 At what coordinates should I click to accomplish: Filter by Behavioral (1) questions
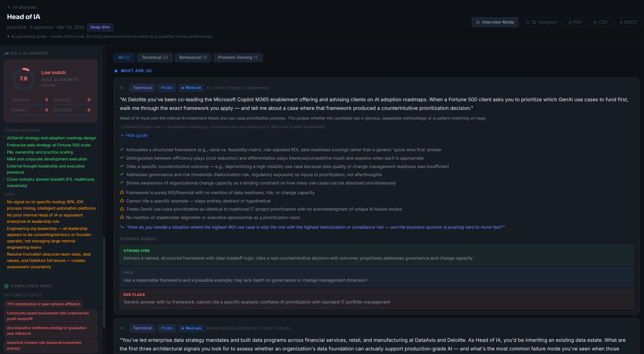pyautogui.click(x=193, y=57)
